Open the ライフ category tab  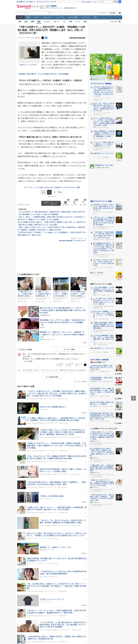pyautogui.click(x=78, y=21)
